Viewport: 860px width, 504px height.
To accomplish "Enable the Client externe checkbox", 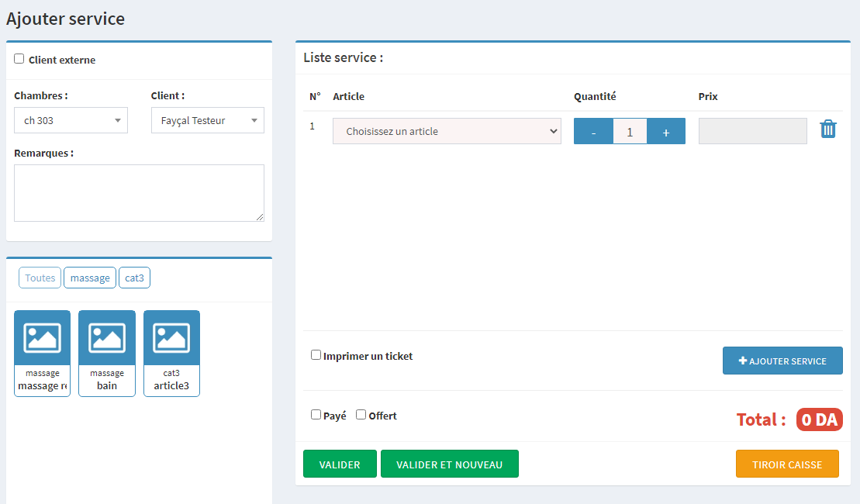I will pos(19,59).
